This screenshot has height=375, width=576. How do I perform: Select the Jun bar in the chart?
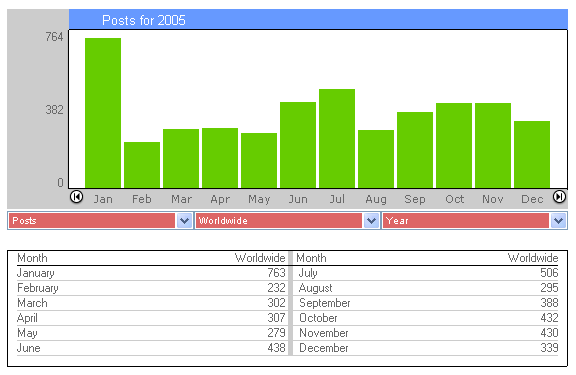tap(298, 145)
